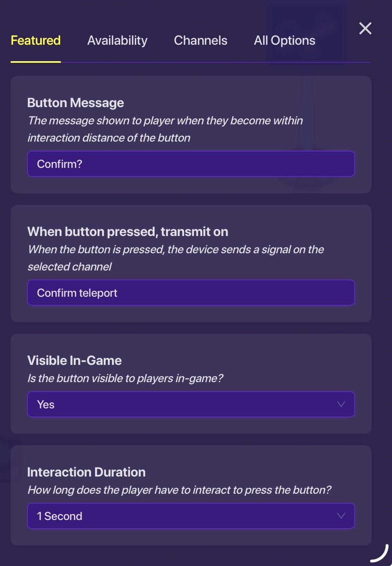Viewport: 392px width, 566px height.
Task: Close the button settings panel
Action: pyautogui.click(x=365, y=28)
